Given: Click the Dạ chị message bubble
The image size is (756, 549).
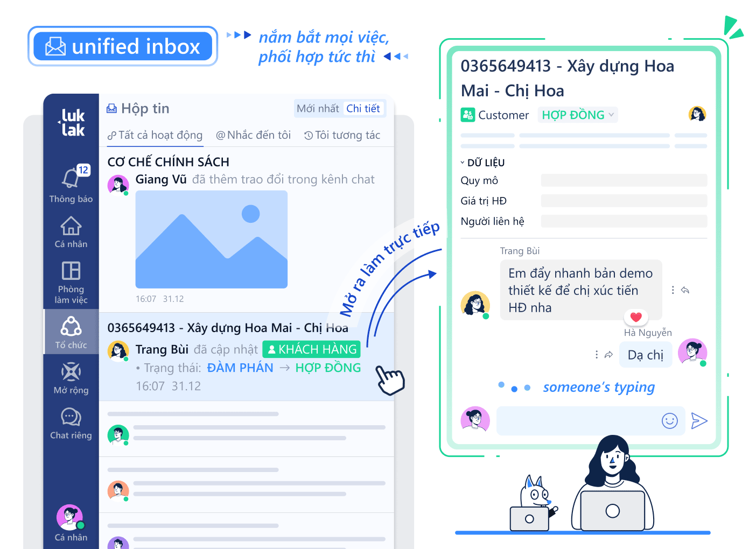Looking at the screenshot, I should tap(646, 355).
